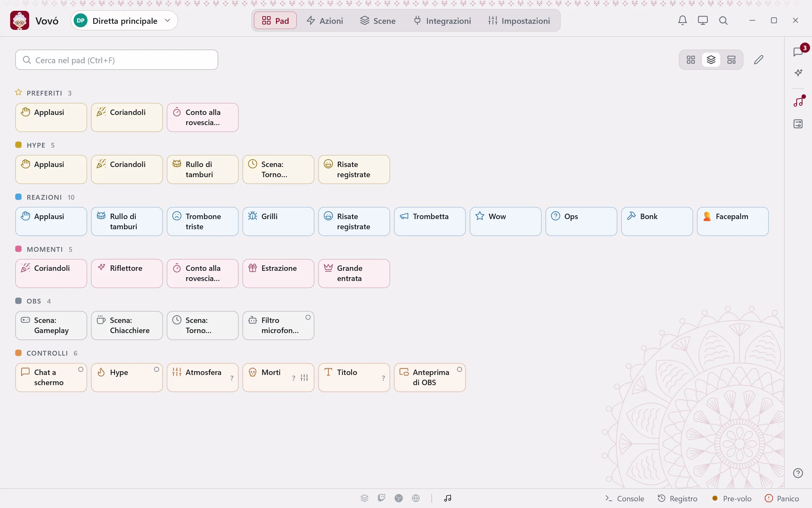
Task: Click the Pre-volo check button
Action: pos(732,498)
